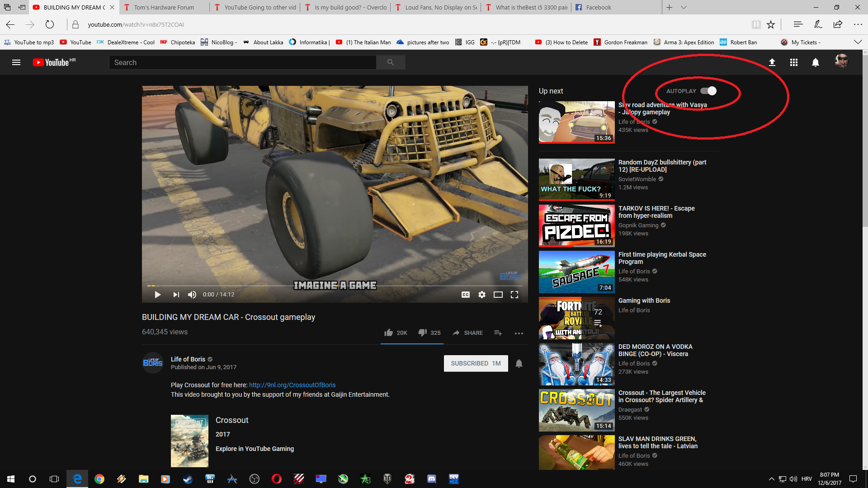Add web notes with pen icon
Viewport: 868px width, 488px height.
[818, 24]
